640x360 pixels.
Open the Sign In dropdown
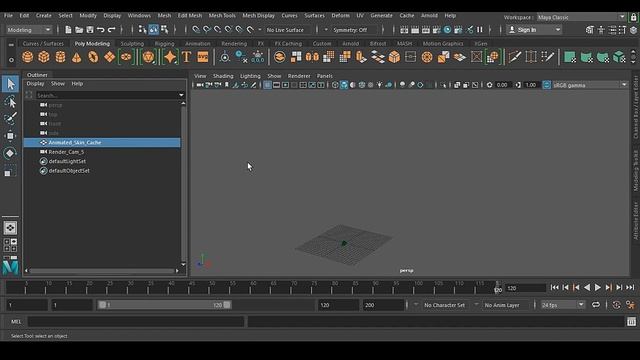click(534, 30)
